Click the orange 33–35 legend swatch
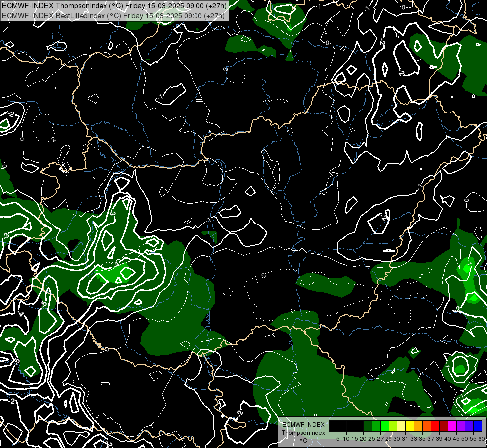The width and height of the screenshot is (487, 448). click(418, 426)
